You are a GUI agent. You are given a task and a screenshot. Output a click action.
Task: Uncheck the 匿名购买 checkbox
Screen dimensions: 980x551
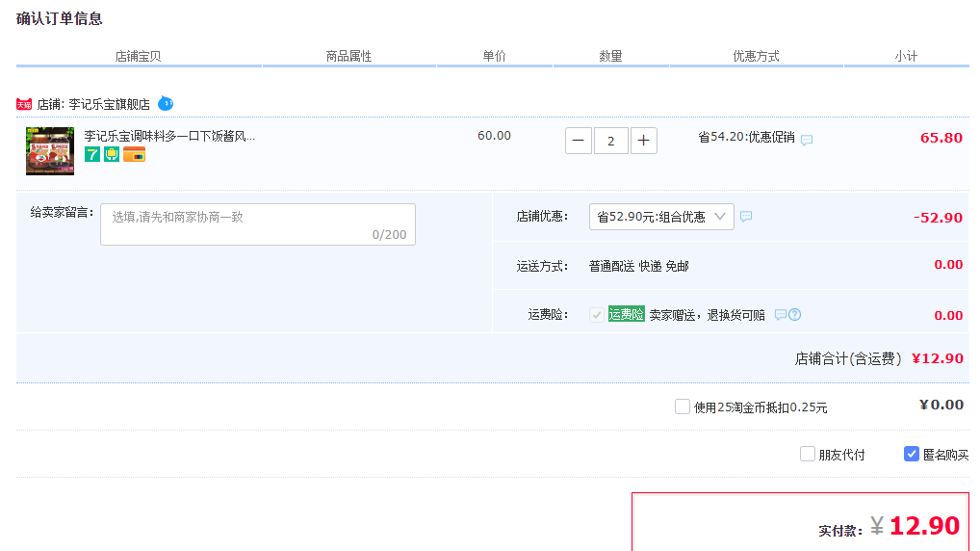coord(912,454)
